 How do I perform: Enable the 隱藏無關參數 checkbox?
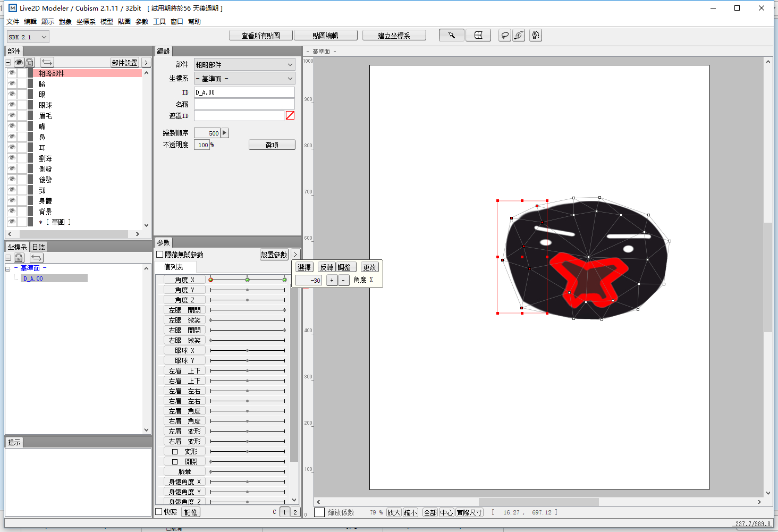coord(160,255)
